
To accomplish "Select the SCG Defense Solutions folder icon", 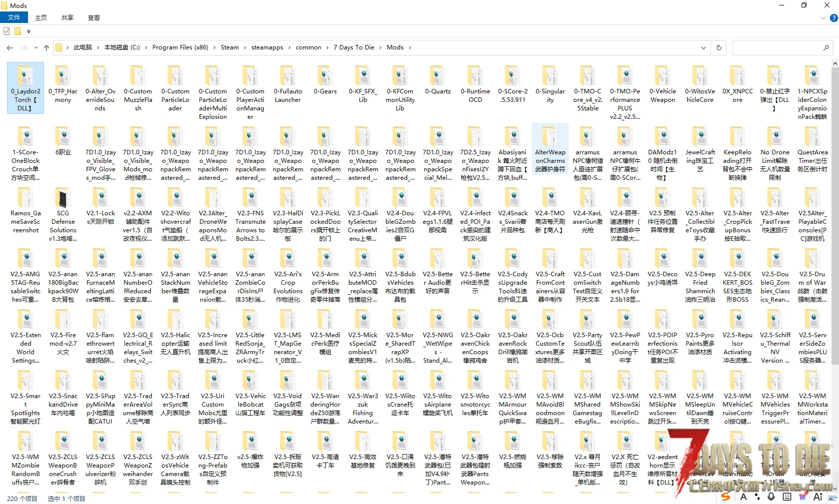I will [x=63, y=199].
